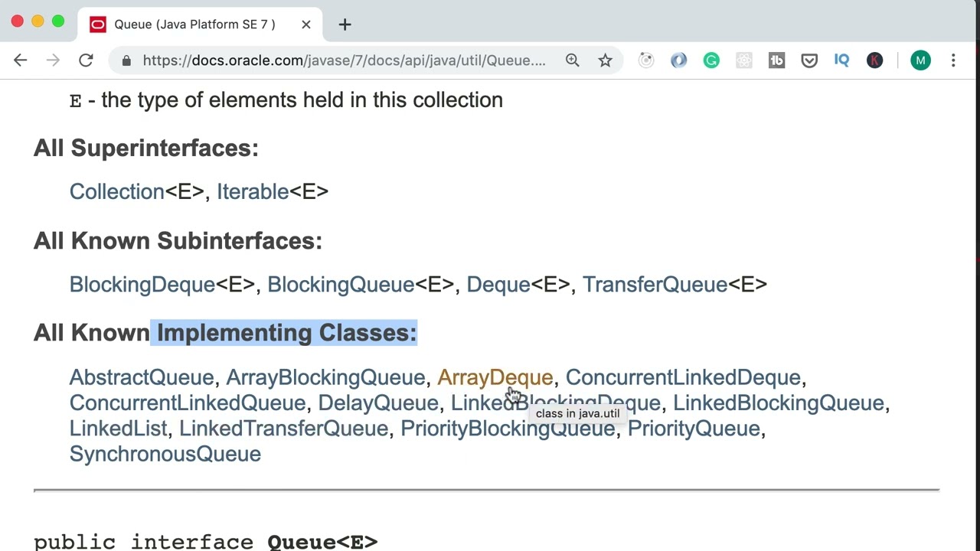
Task: Open the green M profile avatar menu
Action: [x=920, y=60]
